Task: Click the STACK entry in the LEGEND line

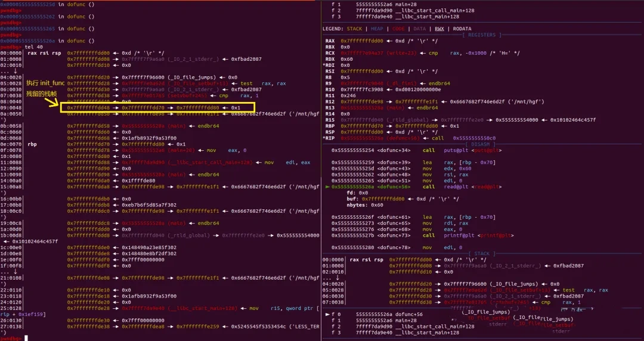Action: [354, 29]
